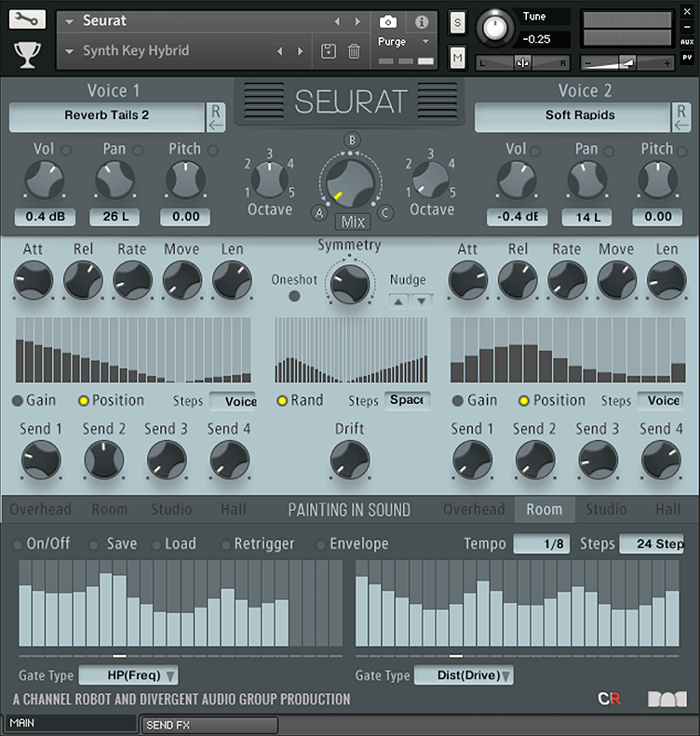Click Voice 1 randomize R arrow

pos(215,118)
